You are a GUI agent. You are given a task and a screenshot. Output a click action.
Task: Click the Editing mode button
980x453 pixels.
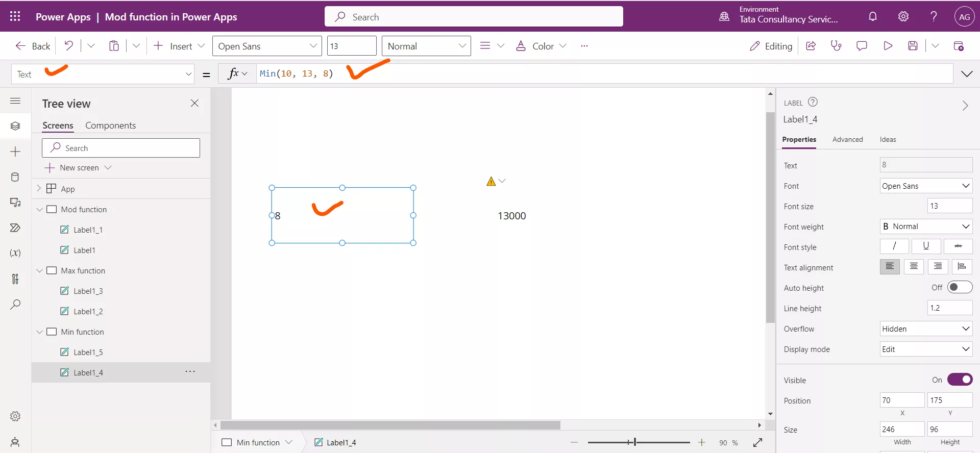pos(771,46)
